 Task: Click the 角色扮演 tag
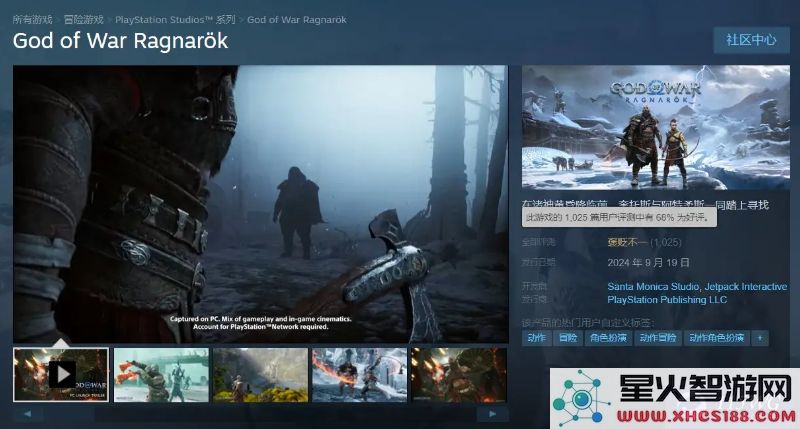pos(608,338)
